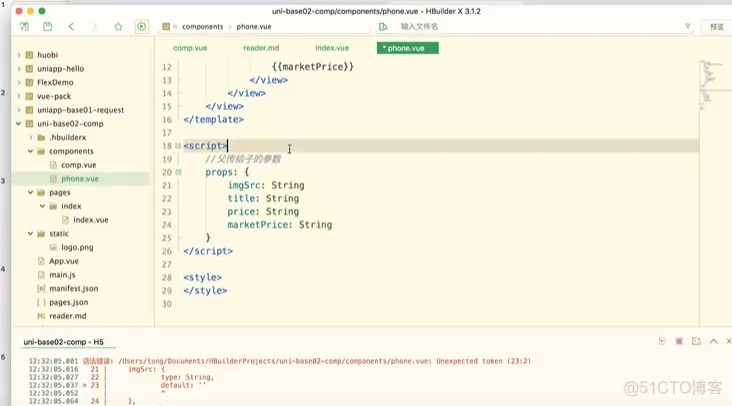Click the clear console output icon
Viewport: 732px width, 406px height.
click(x=697, y=341)
